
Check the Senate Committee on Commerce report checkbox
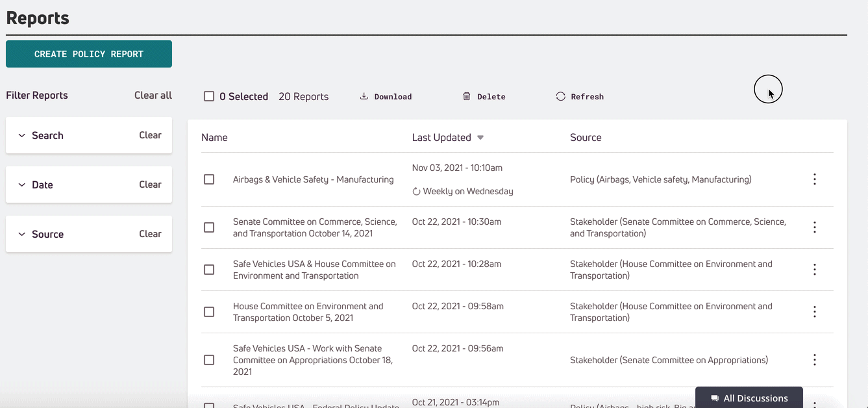[x=209, y=227]
